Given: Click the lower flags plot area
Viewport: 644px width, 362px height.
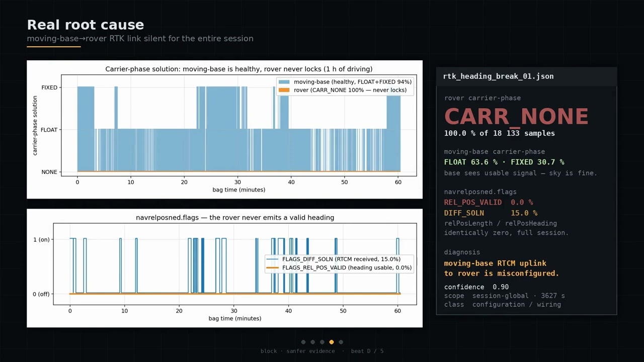Looking at the screenshot, I should tap(235, 264).
